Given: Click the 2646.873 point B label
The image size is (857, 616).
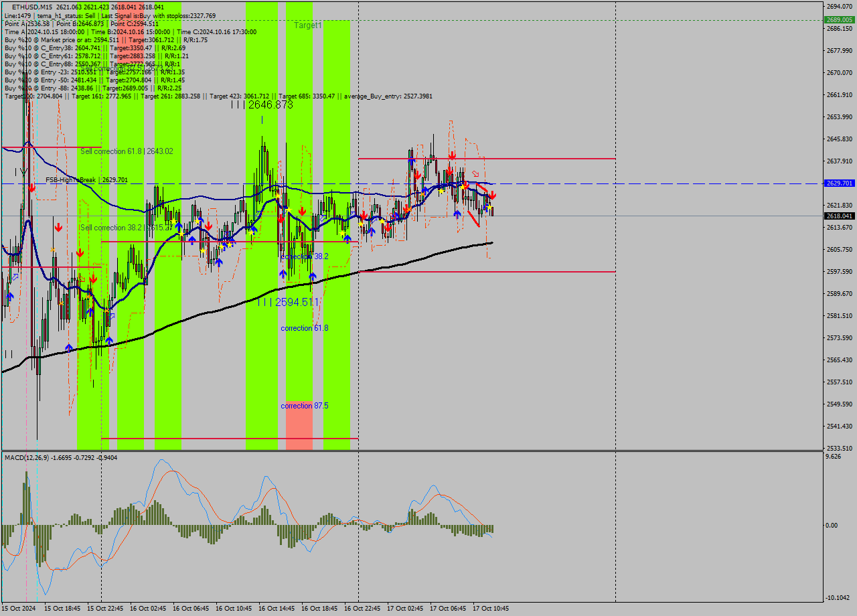Looking at the screenshot, I should (x=262, y=105).
